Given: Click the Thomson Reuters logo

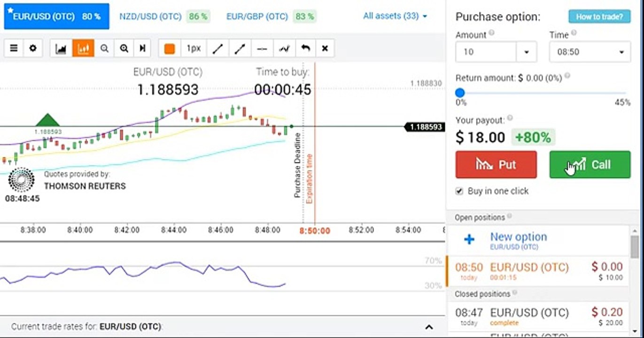Looking at the screenshot, I should coord(22,180).
